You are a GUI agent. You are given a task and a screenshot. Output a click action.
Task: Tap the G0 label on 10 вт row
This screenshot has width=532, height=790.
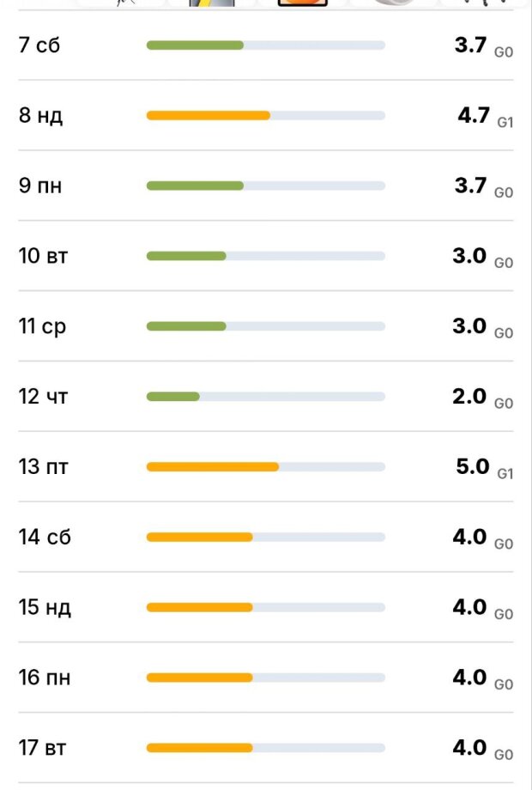pos(504,263)
